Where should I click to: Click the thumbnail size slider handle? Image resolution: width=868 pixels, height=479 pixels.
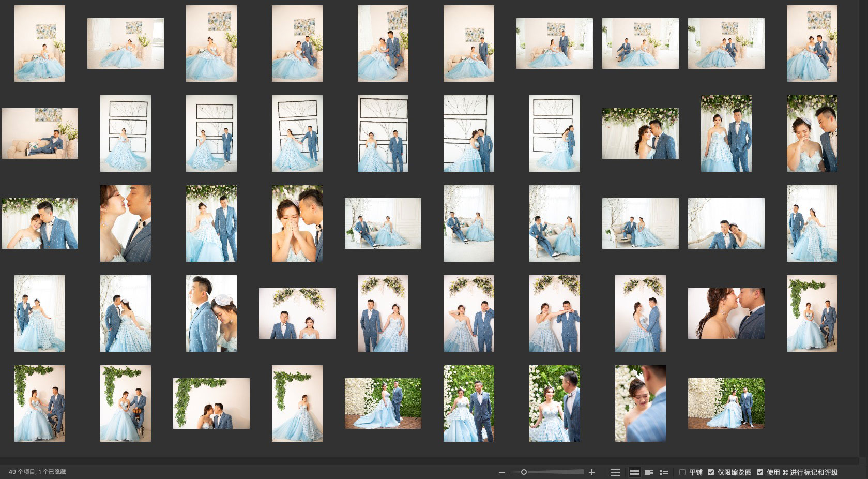click(x=524, y=472)
